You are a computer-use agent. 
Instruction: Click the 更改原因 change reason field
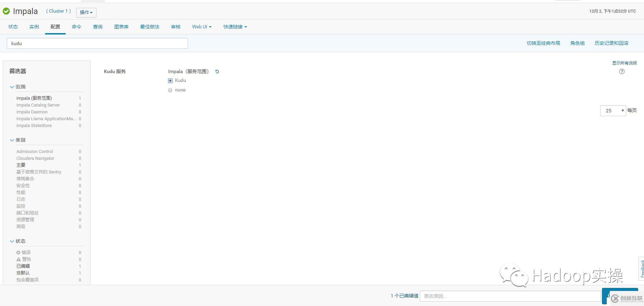pos(510,296)
